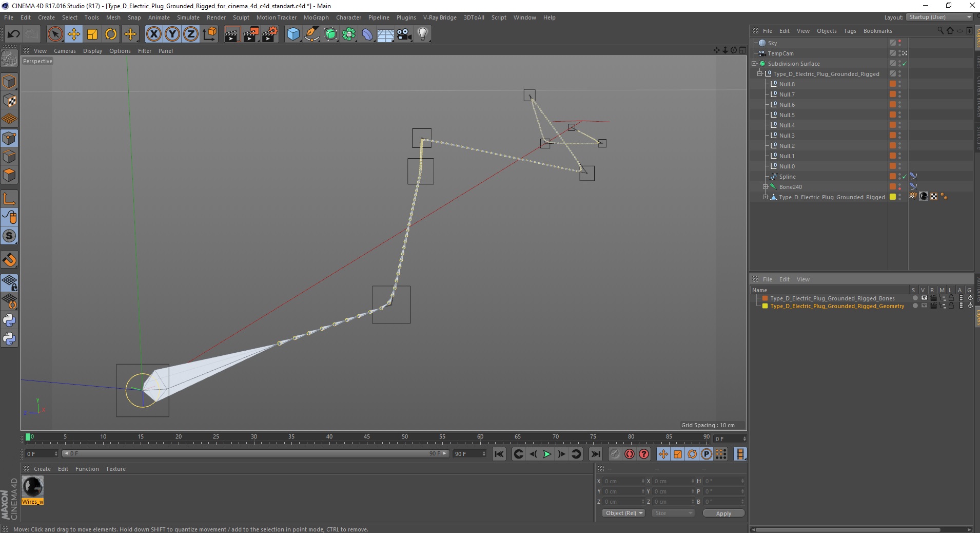Collapse Subdivision Surface tree item
Screen dimensions: 980x533
pyautogui.click(x=754, y=64)
